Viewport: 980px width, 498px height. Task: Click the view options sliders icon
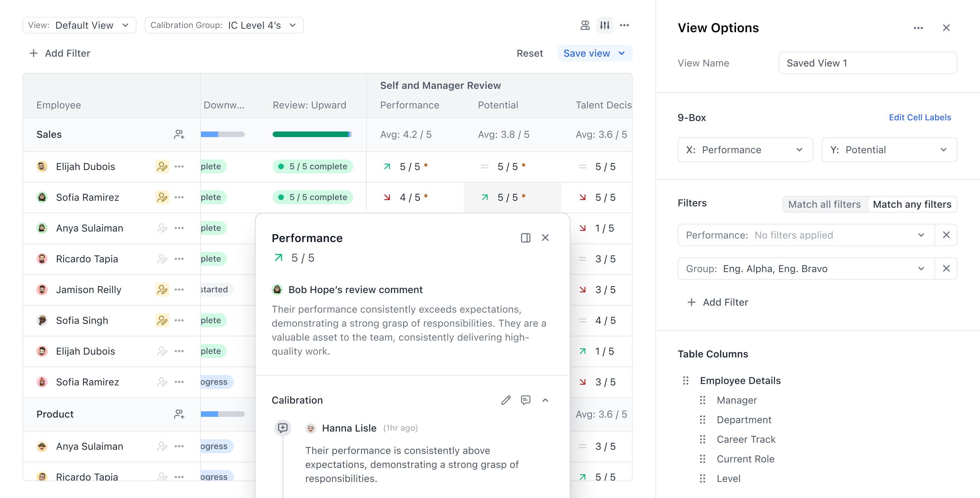tap(604, 26)
